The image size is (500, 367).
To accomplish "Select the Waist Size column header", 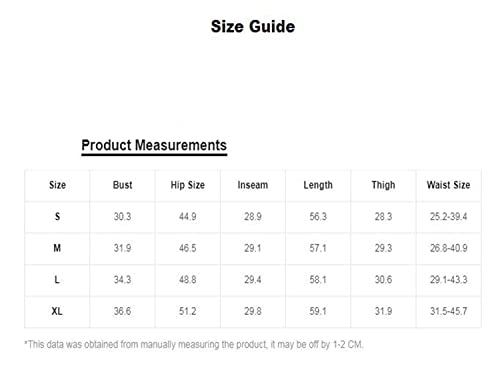I will click(448, 185).
